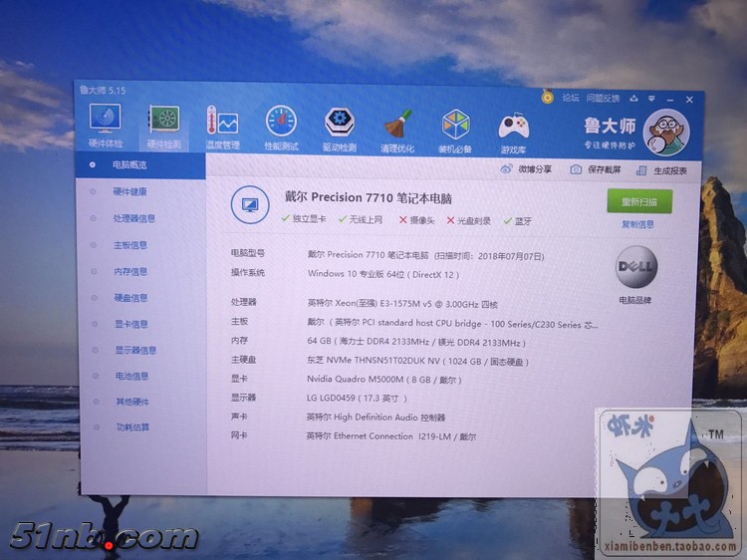The image size is (747, 560).
Task: Open the 论坛 forum link
Action: (x=571, y=98)
